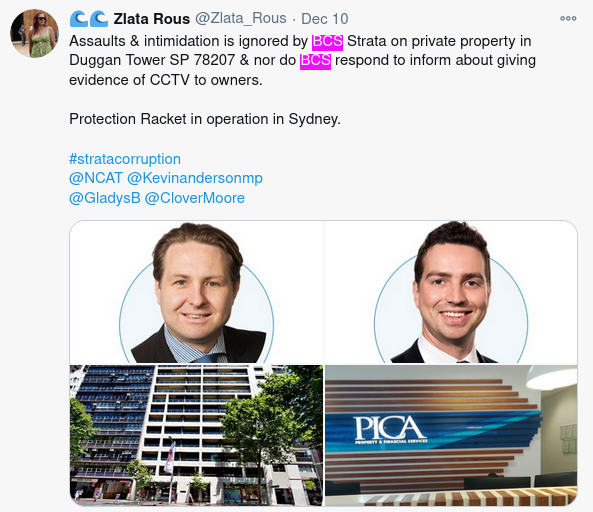Open the @GladysB mention
The width and height of the screenshot is (593, 512).
(105, 198)
